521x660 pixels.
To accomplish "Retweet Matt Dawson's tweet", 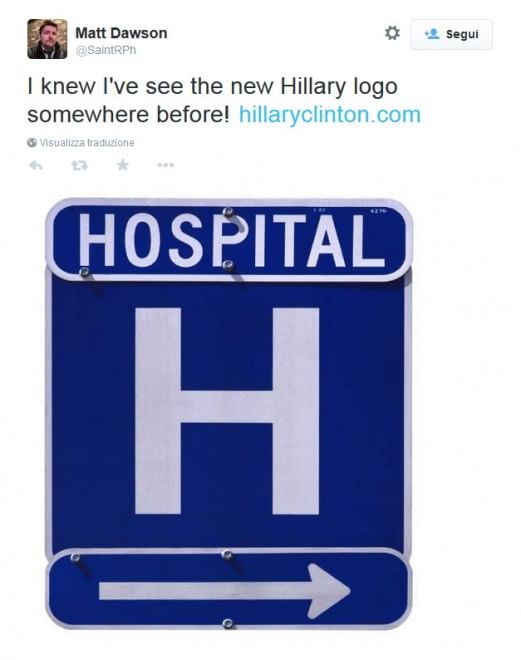I will click(79, 165).
